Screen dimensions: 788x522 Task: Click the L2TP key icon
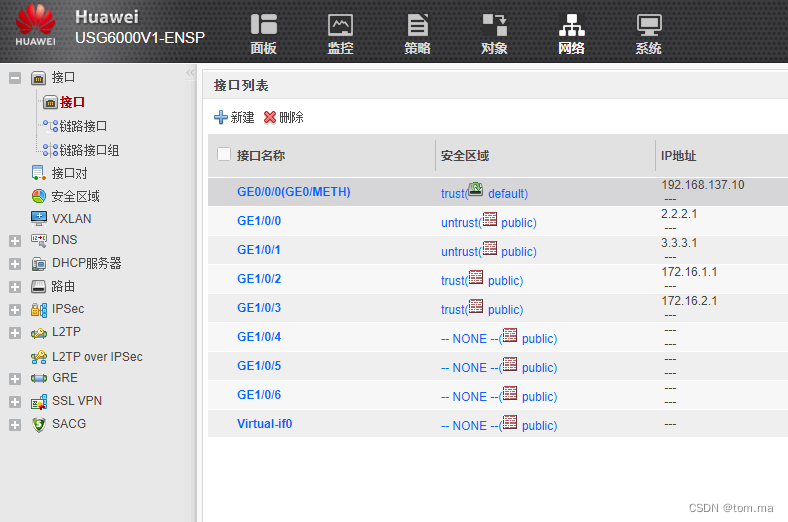tap(39, 333)
